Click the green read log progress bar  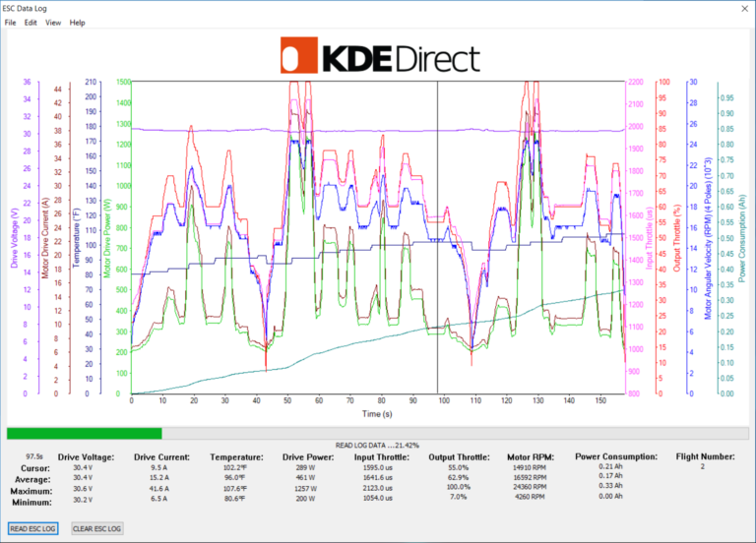point(85,433)
